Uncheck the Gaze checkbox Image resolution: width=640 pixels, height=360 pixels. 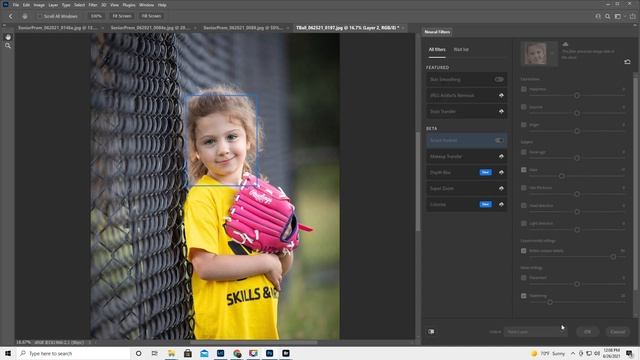[524, 170]
